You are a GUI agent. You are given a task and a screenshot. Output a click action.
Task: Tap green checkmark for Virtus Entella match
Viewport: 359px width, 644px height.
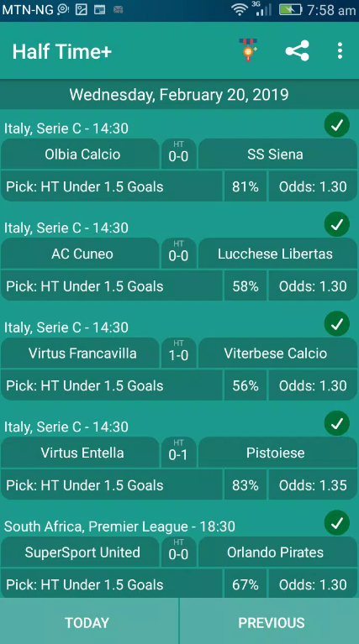[337, 423]
